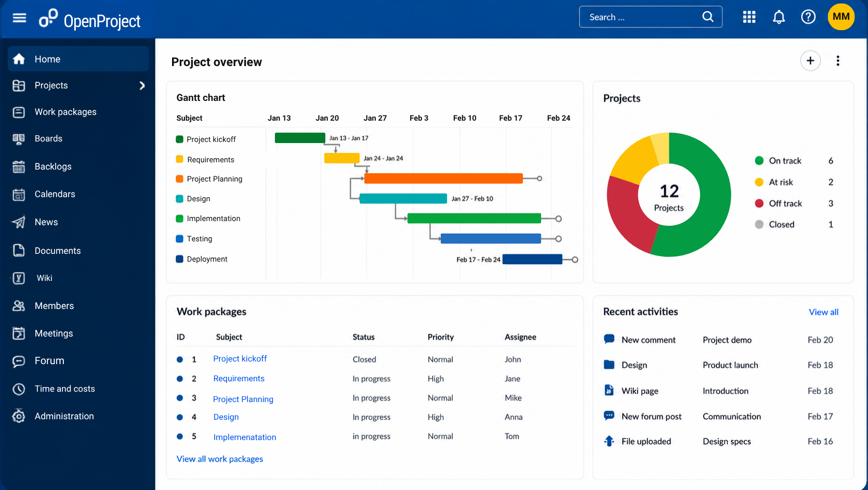Select the orange Project Planning Gantt bar
This screenshot has height=490, width=868.
pos(443,178)
